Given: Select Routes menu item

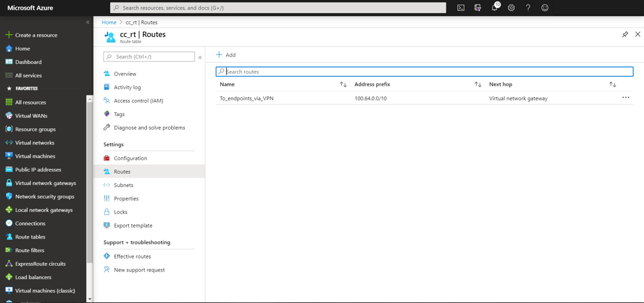Looking at the screenshot, I should coord(149,171).
